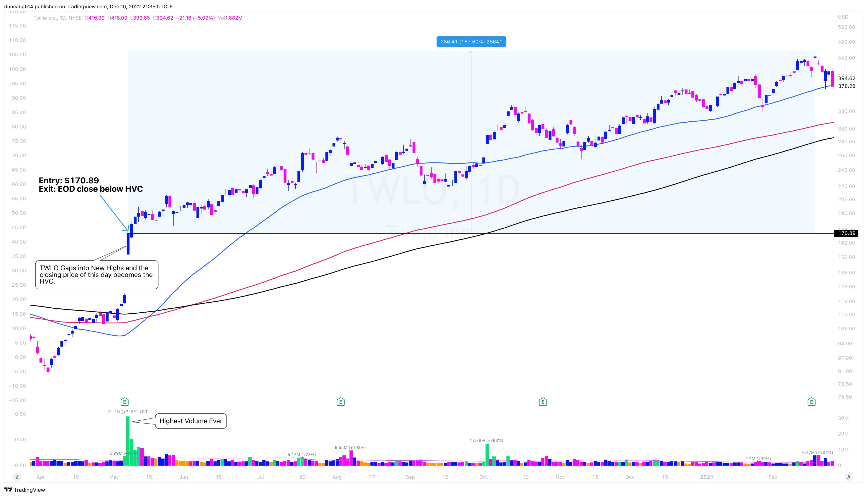The width and height of the screenshot is (868, 497).
Task: Click the 2021 label on the time axis
Action: (706, 477)
